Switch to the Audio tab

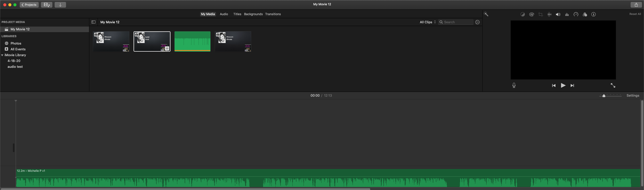click(x=224, y=14)
